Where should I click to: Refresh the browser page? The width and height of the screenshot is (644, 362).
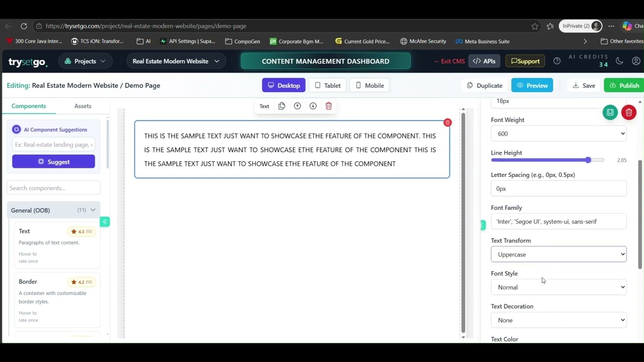coord(24,26)
